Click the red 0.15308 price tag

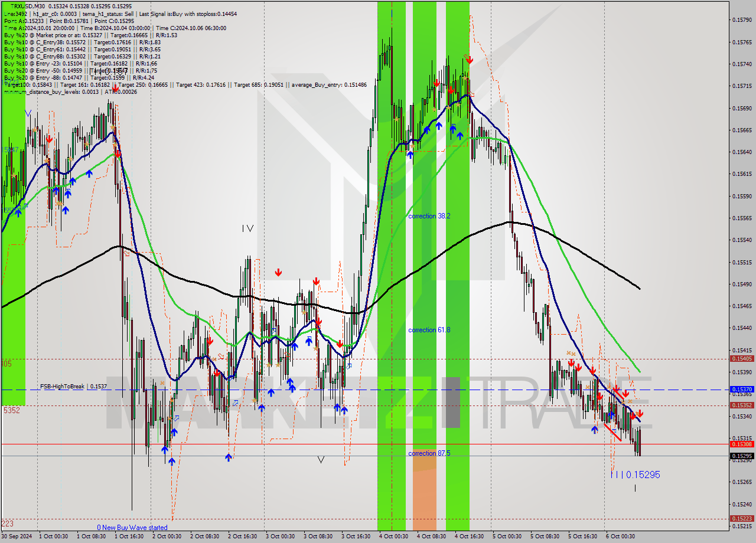coord(742,444)
